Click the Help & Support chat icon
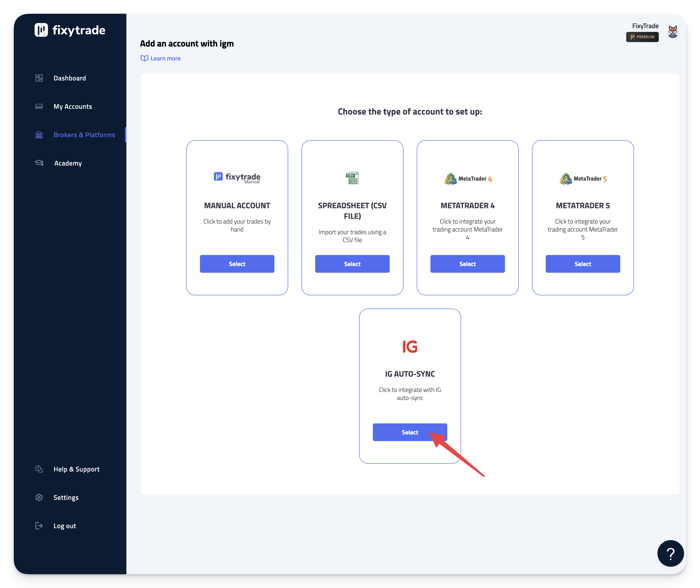 (x=39, y=469)
